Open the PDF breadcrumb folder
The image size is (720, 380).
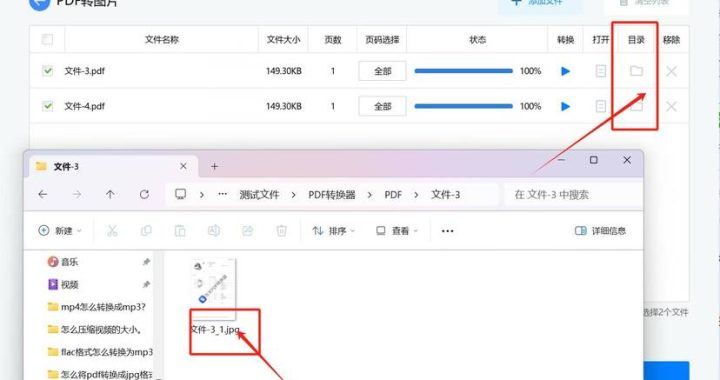[393, 195]
